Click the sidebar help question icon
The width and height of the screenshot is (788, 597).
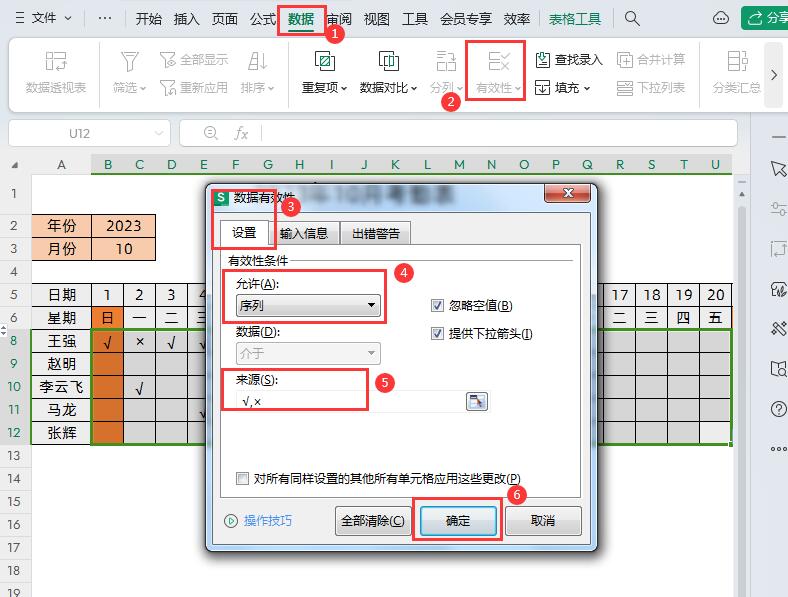pos(778,409)
